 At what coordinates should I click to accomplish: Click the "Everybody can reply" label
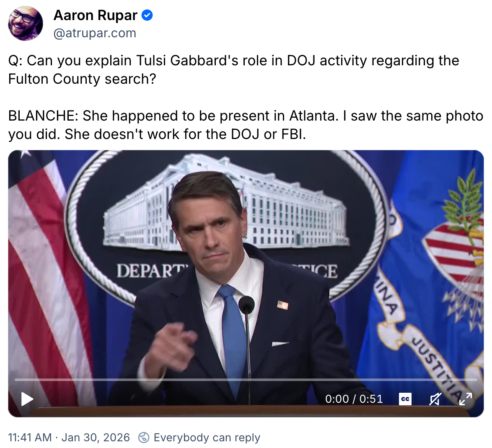[207, 438]
